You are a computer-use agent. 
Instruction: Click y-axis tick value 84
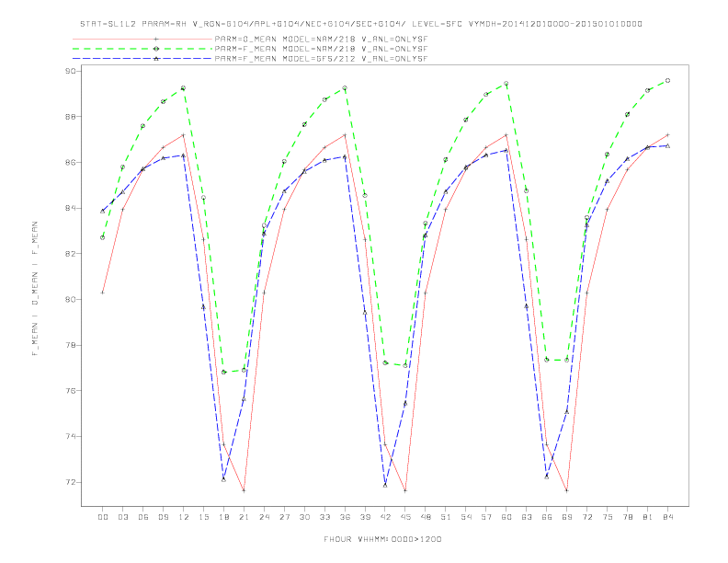71,208
